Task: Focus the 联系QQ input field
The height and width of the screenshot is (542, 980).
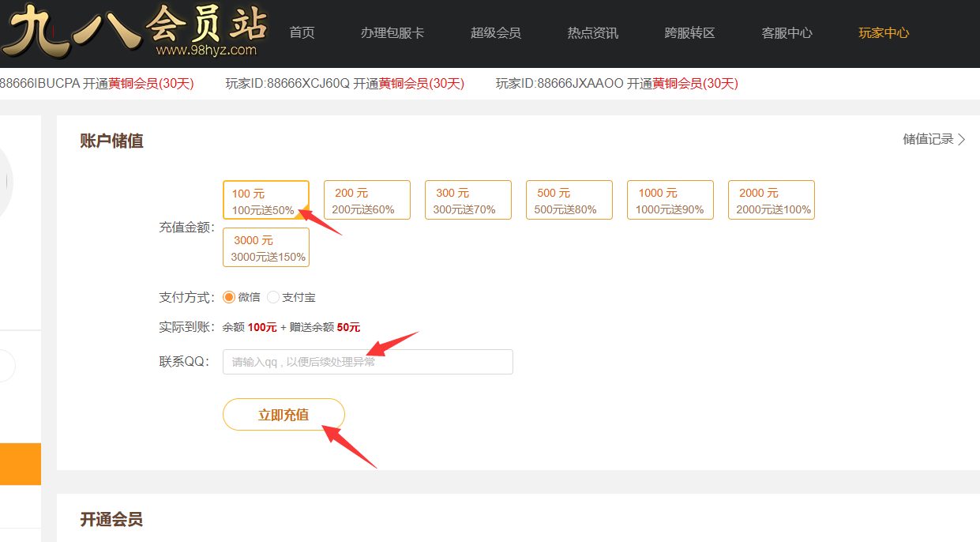Action: pyautogui.click(x=367, y=362)
